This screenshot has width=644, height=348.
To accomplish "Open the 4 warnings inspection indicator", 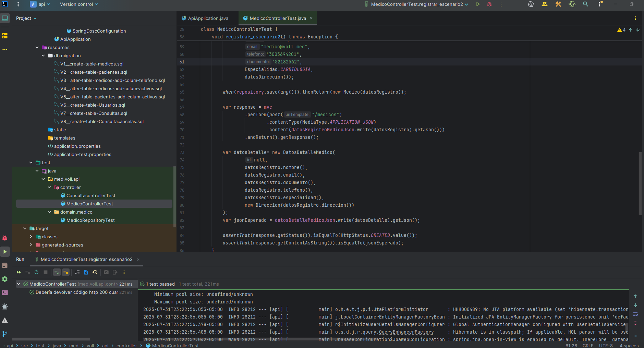I will [x=621, y=30].
